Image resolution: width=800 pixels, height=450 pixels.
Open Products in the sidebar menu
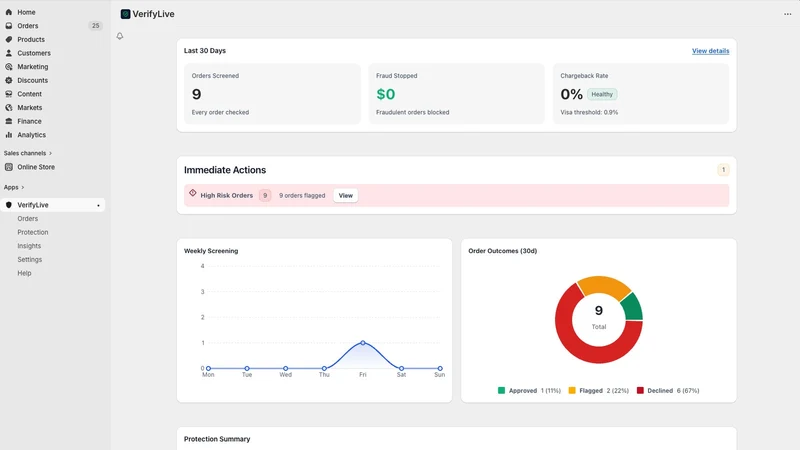(x=31, y=39)
